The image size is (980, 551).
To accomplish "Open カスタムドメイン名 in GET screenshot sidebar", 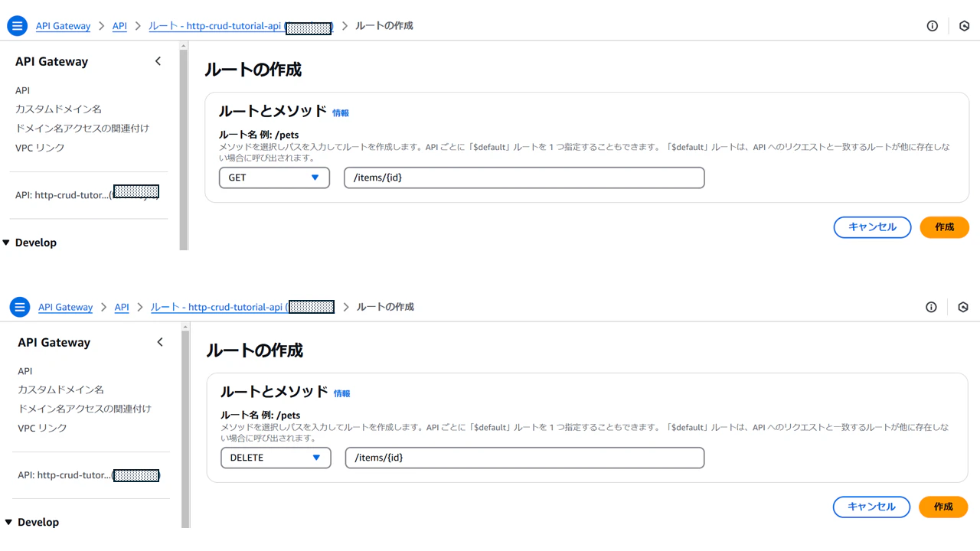I will pos(58,109).
